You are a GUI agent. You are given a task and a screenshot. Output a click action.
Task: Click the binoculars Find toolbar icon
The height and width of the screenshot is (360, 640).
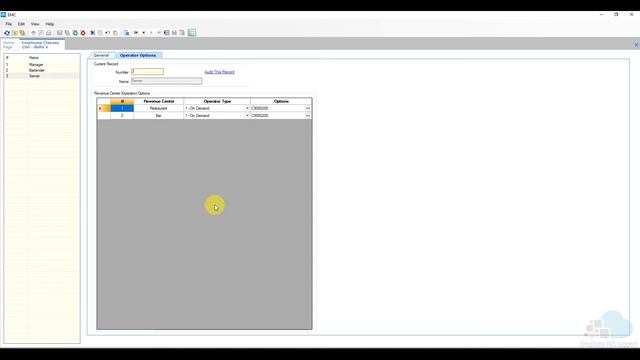pos(174,33)
